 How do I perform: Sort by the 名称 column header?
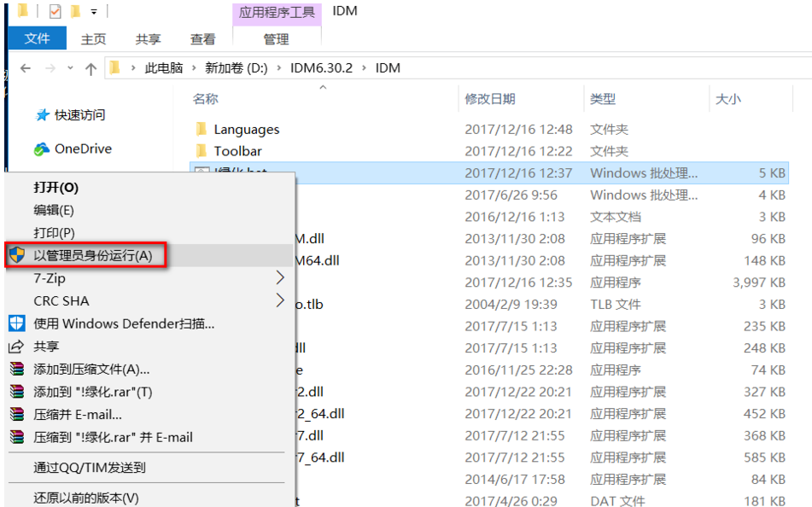pos(206,99)
